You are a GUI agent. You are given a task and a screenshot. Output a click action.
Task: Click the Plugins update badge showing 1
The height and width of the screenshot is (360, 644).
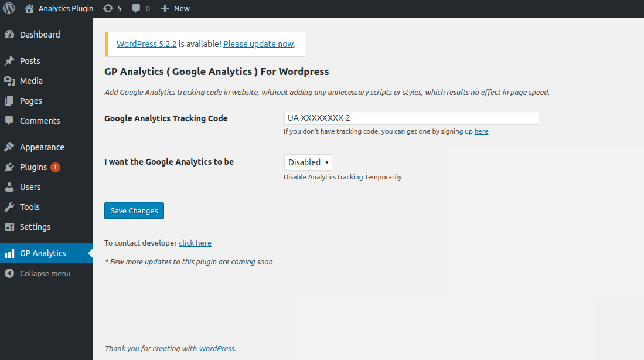(x=55, y=167)
